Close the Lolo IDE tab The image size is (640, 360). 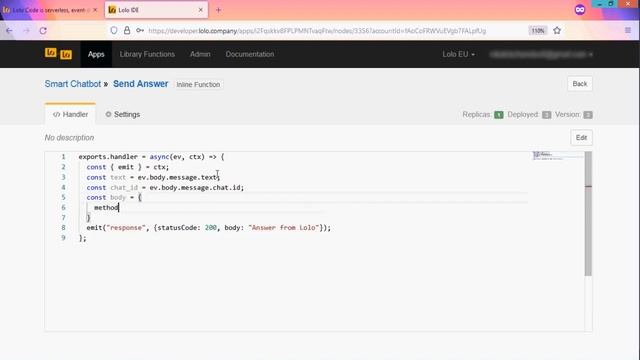(200, 10)
